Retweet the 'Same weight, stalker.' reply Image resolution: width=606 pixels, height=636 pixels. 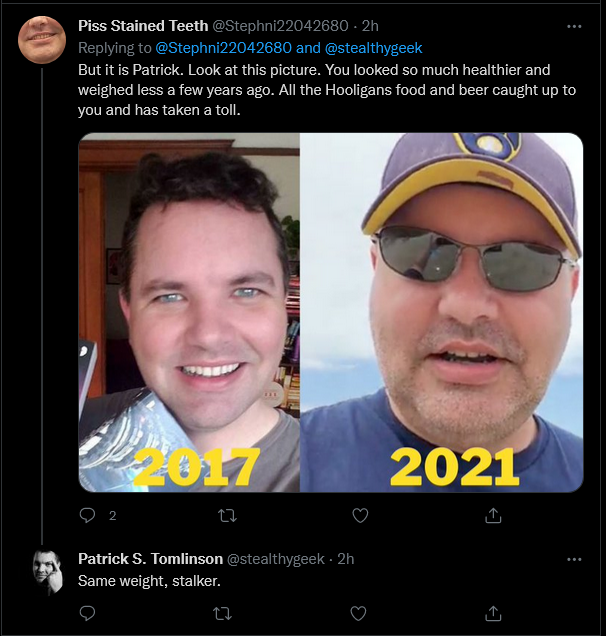(223, 613)
